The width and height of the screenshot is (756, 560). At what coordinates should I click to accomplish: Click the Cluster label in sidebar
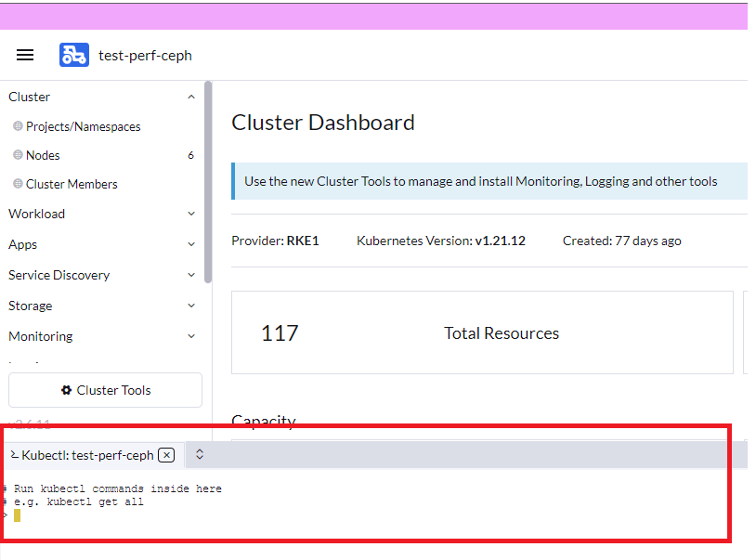[29, 97]
